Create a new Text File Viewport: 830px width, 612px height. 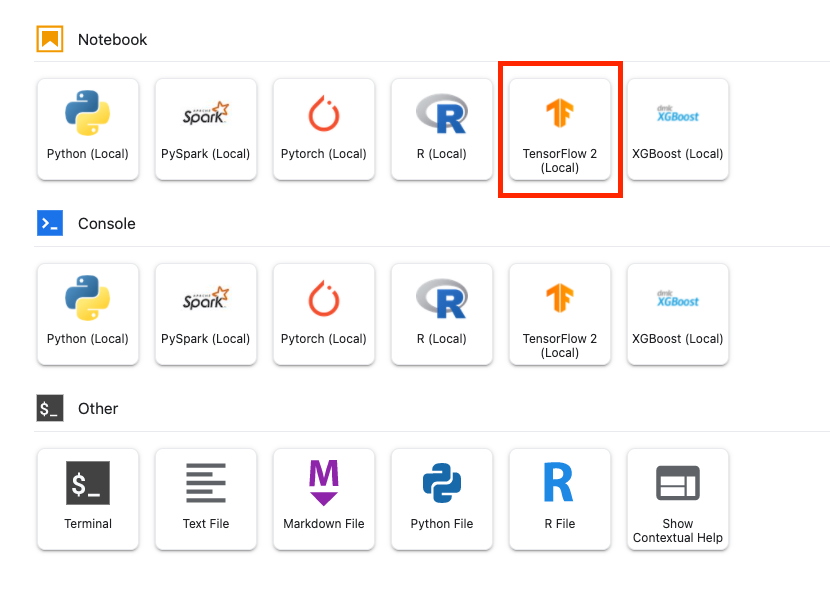(206, 499)
